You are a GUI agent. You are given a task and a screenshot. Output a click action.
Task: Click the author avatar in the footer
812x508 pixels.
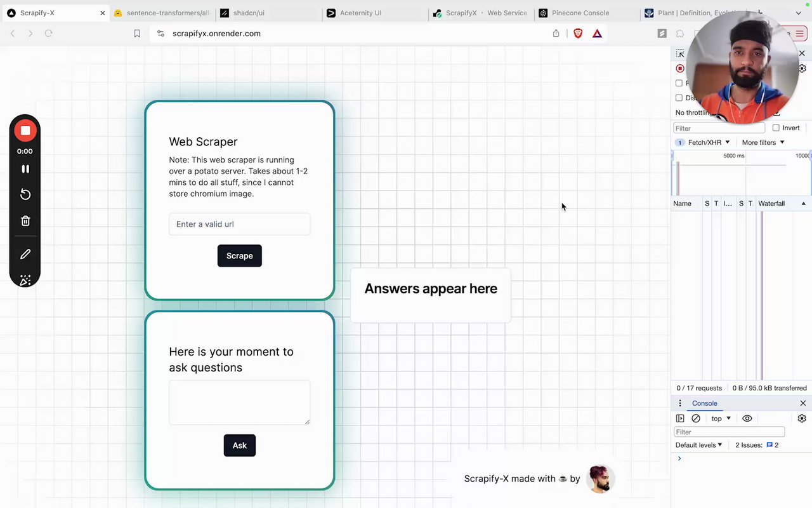(599, 479)
